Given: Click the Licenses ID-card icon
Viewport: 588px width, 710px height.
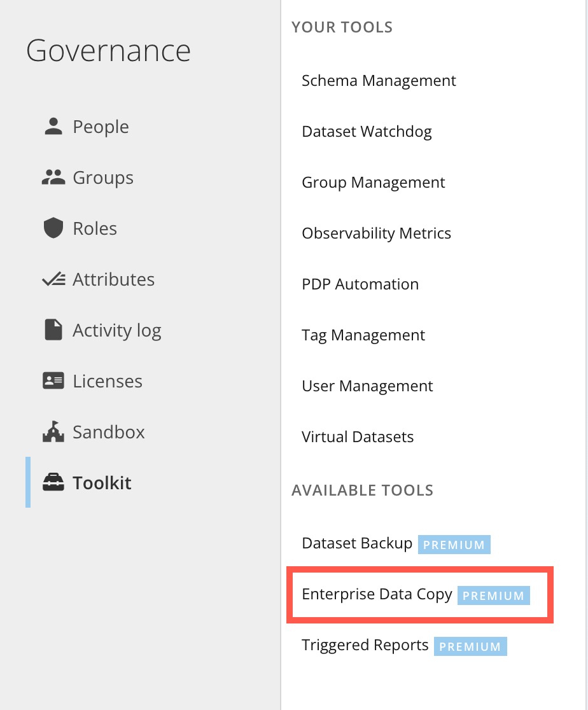Looking at the screenshot, I should (x=52, y=380).
